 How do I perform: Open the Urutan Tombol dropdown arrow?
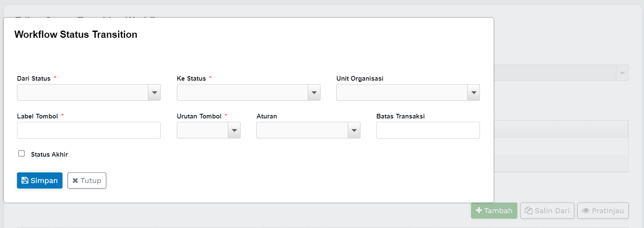pyautogui.click(x=234, y=130)
